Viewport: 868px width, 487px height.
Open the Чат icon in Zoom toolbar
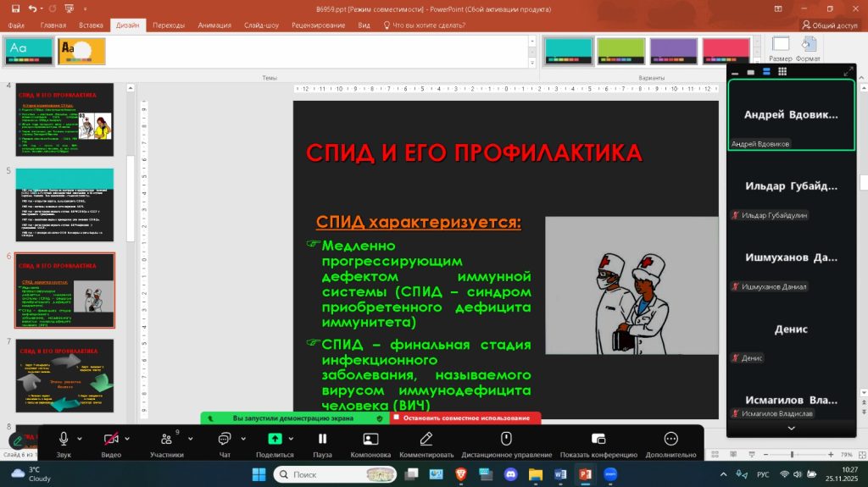pos(225,439)
